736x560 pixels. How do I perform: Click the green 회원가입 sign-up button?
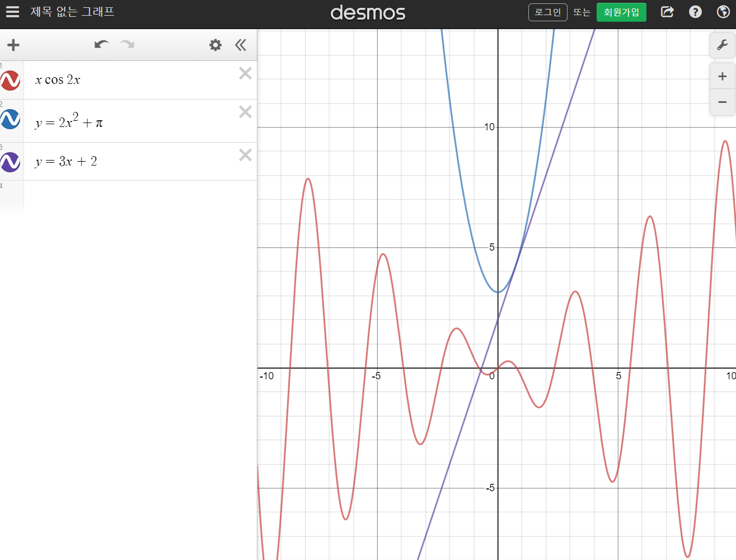621,12
